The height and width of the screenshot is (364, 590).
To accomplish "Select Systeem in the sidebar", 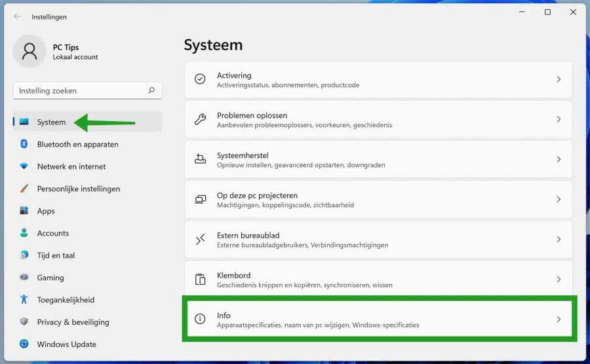I will click(x=87, y=122).
